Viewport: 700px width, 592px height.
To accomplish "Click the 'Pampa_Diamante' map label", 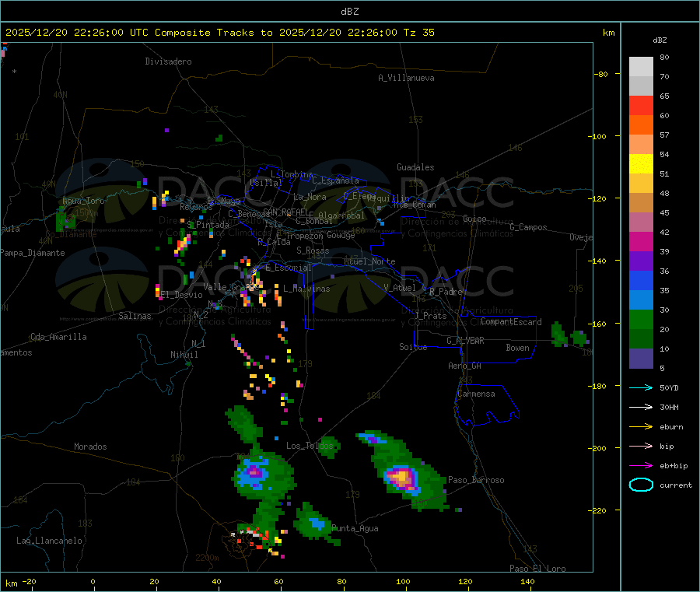I will (33, 253).
